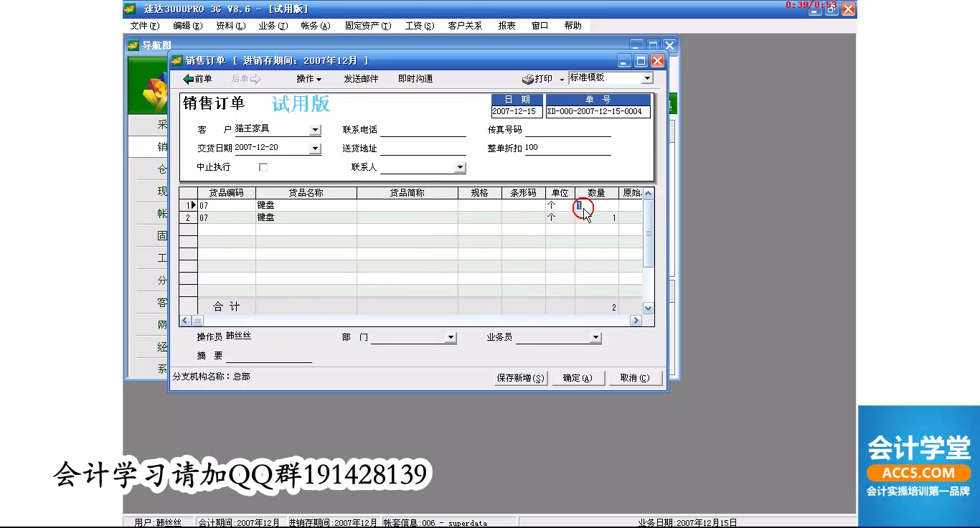Open the 业务 menu
The image size is (980, 528).
click(271, 25)
